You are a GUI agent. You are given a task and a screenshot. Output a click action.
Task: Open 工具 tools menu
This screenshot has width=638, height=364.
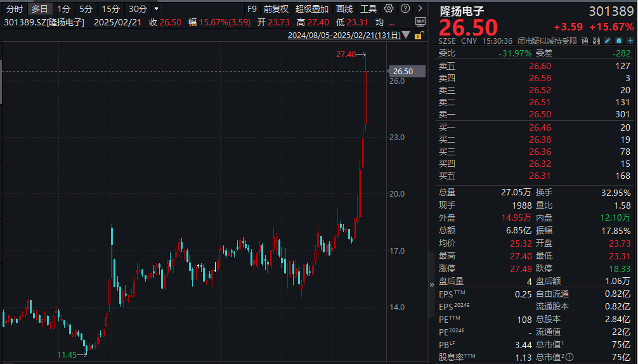click(x=368, y=8)
